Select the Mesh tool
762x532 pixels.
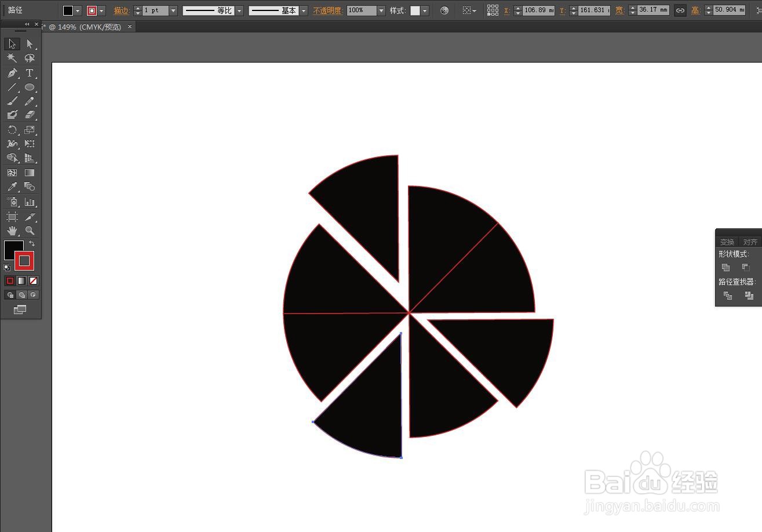click(x=12, y=173)
